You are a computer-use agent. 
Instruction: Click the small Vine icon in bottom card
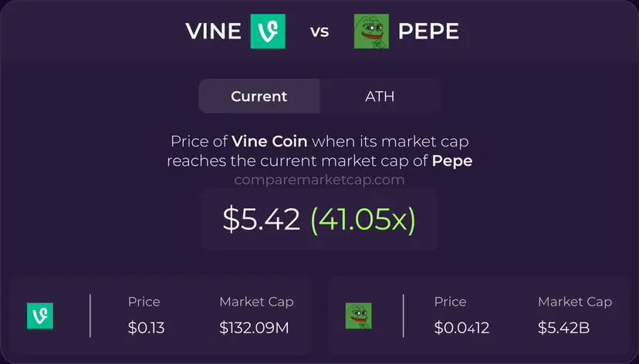pyautogui.click(x=40, y=316)
